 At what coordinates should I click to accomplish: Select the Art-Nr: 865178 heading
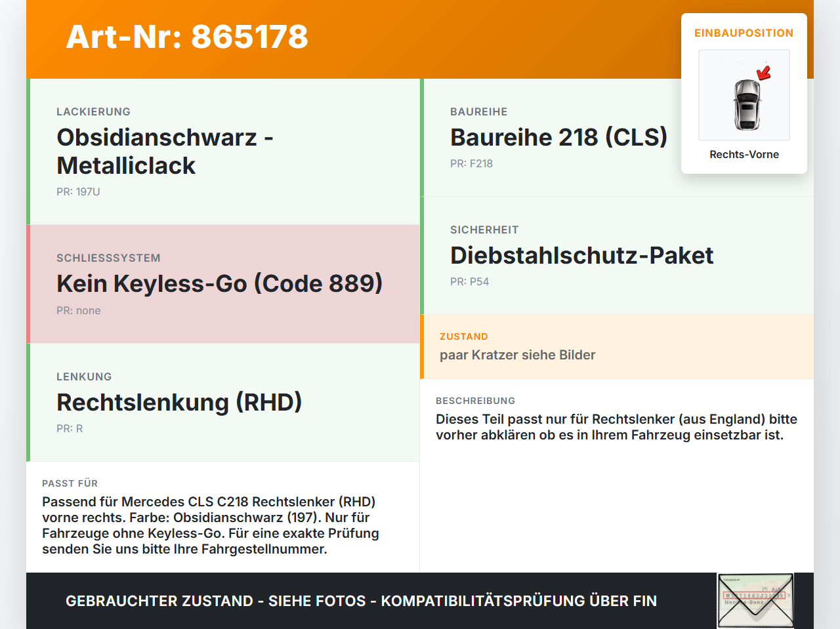[x=187, y=37]
